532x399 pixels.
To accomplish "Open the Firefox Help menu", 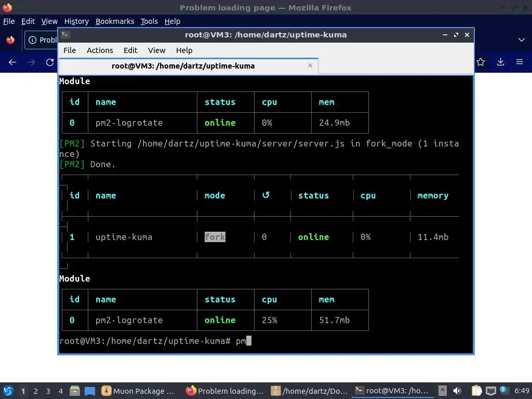I will point(172,21).
